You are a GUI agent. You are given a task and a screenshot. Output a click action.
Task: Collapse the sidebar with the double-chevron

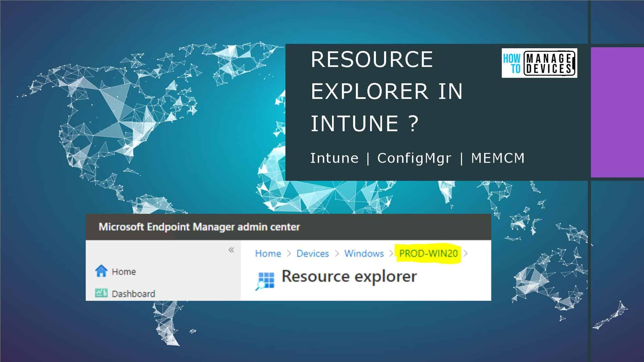(x=231, y=250)
